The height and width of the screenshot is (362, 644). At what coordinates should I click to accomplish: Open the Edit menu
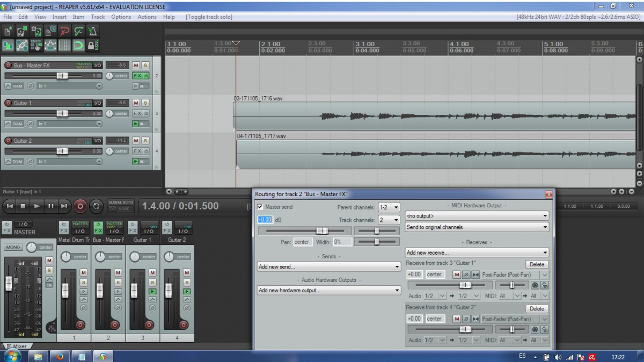pos(23,17)
